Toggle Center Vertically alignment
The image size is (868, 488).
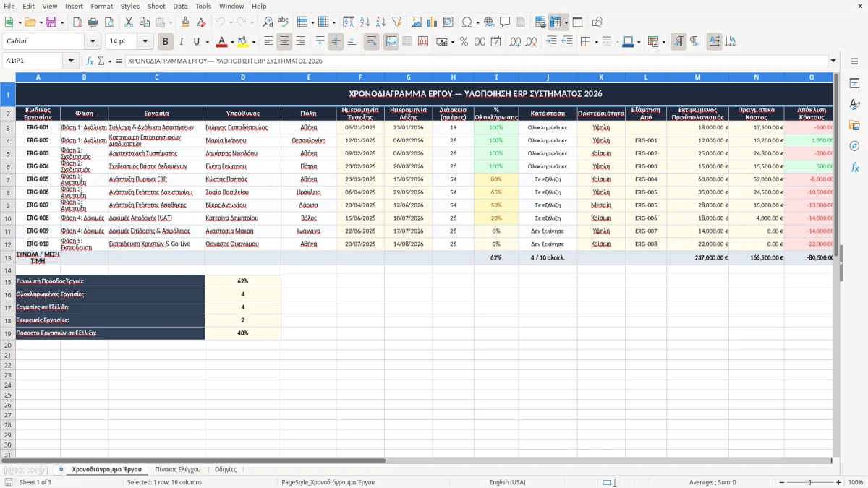coord(336,42)
